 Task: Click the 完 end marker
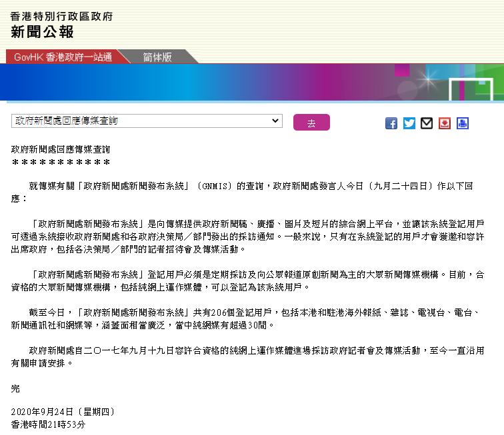tap(16, 388)
